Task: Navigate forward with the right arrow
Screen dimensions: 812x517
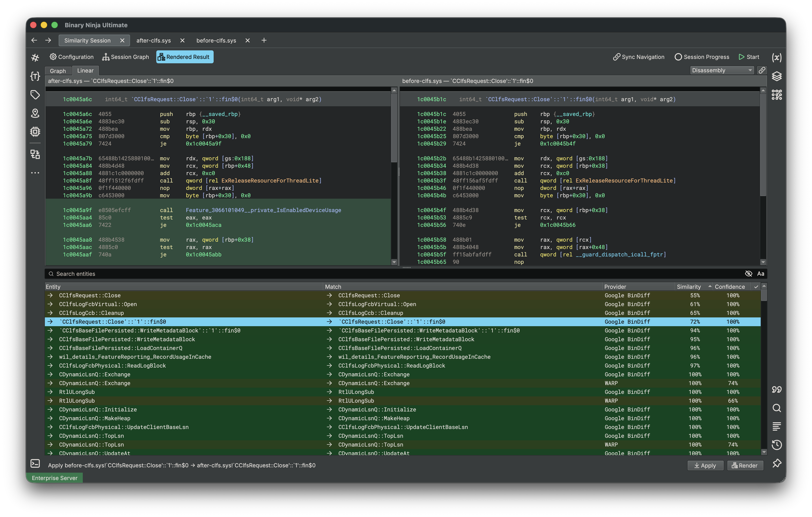Action: [48, 40]
